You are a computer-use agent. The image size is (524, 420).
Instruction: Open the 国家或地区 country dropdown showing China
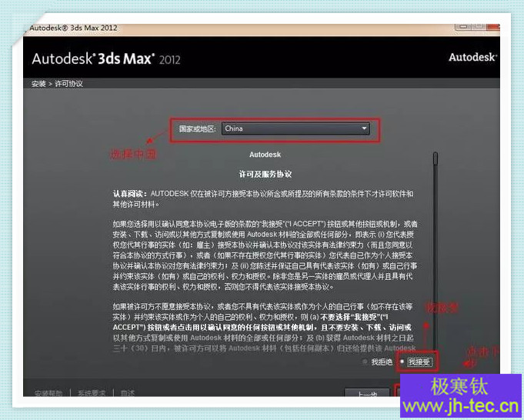point(295,128)
